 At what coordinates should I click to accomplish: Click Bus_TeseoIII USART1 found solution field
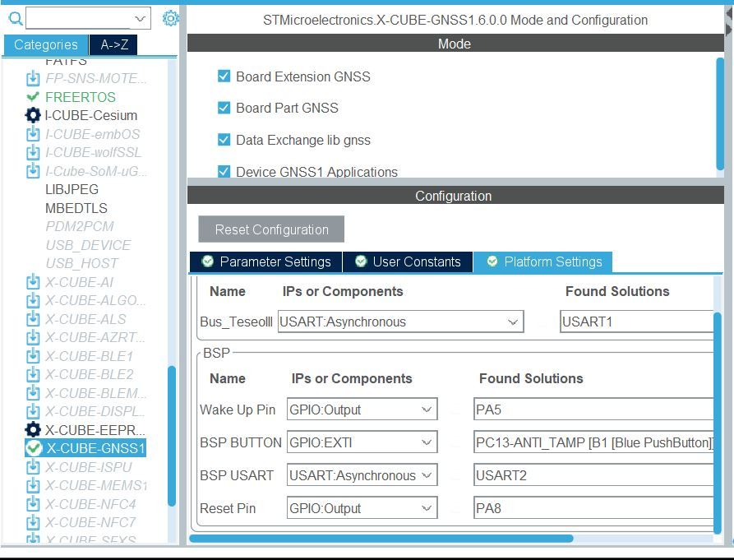(x=637, y=322)
